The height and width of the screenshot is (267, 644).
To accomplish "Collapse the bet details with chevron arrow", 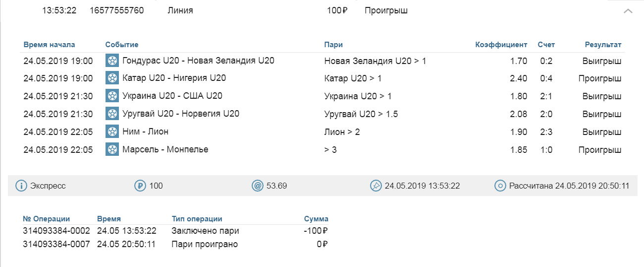I will [628, 10].
